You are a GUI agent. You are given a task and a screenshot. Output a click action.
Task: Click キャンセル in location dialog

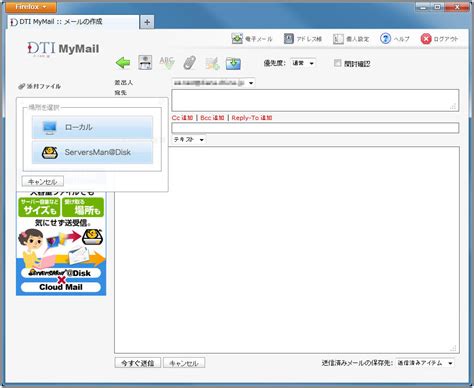click(43, 182)
